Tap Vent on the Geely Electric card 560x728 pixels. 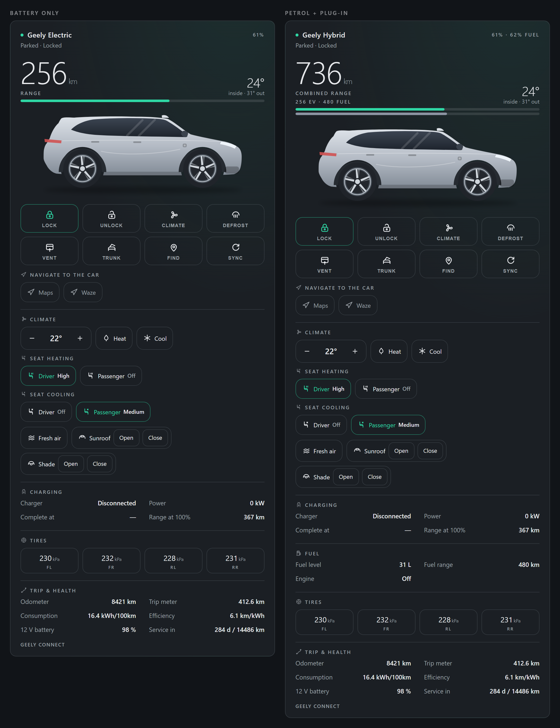[x=49, y=251]
